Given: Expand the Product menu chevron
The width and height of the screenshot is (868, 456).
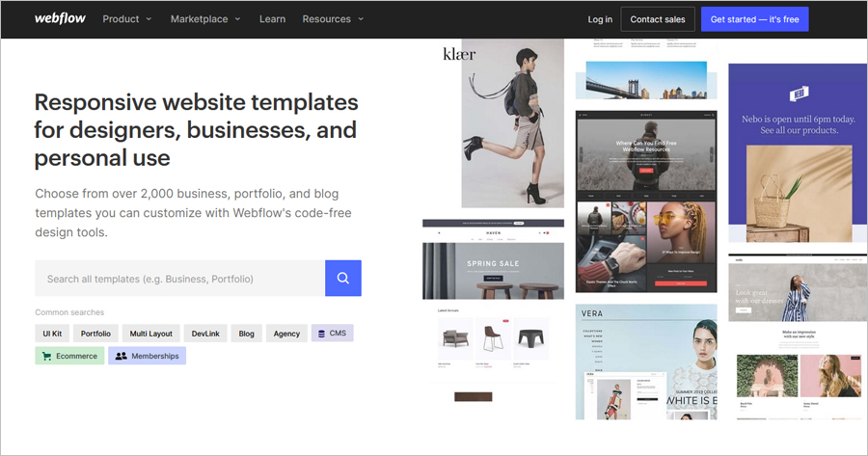Looking at the screenshot, I should coord(149,19).
